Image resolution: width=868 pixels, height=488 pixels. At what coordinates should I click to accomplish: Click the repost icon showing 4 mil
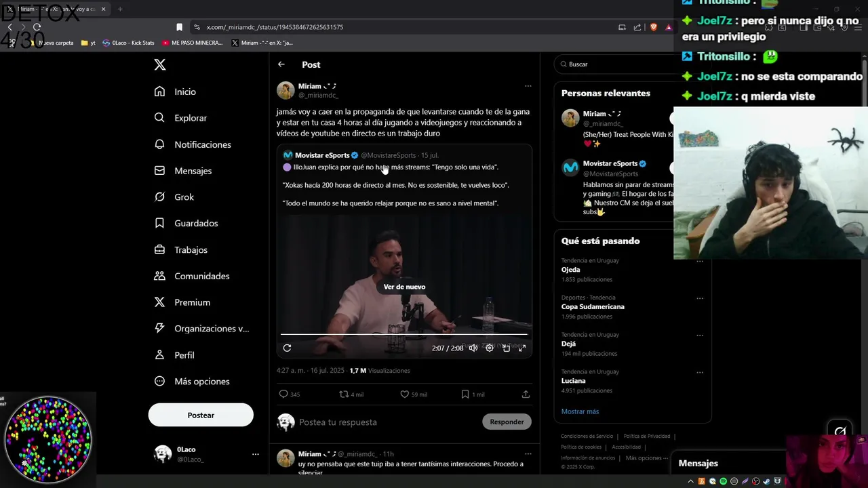[344, 394]
